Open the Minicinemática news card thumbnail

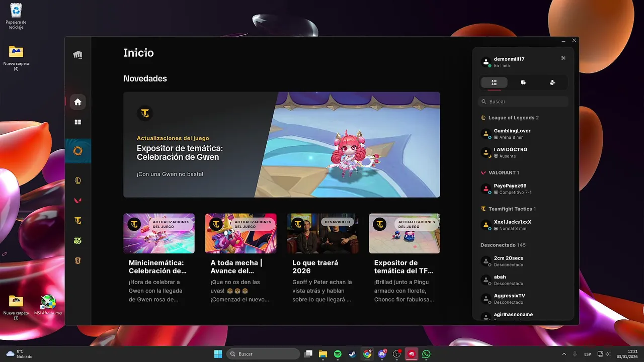(159, 233)
